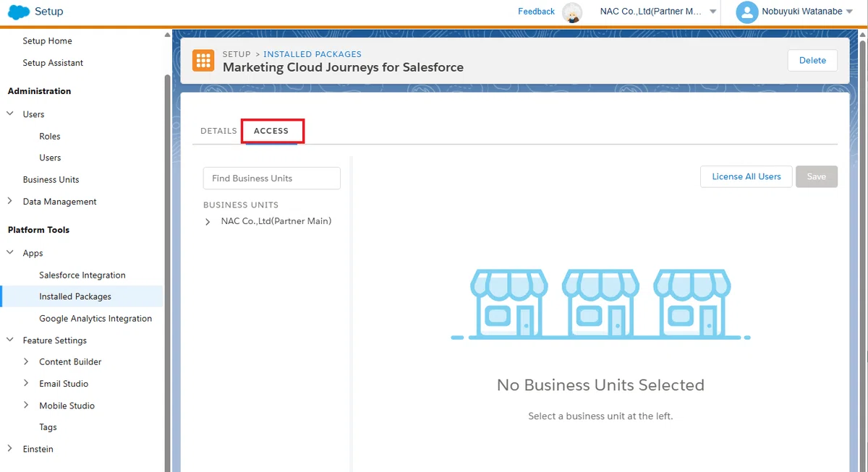Click the Setup title in header

point(48,12)
